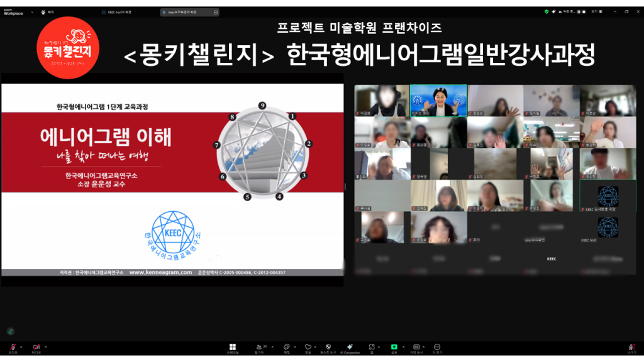Select the KEEC 국장 logo participant tile
Screen dimensions: 644x362
pyautogui.click(x=608, y=196)
